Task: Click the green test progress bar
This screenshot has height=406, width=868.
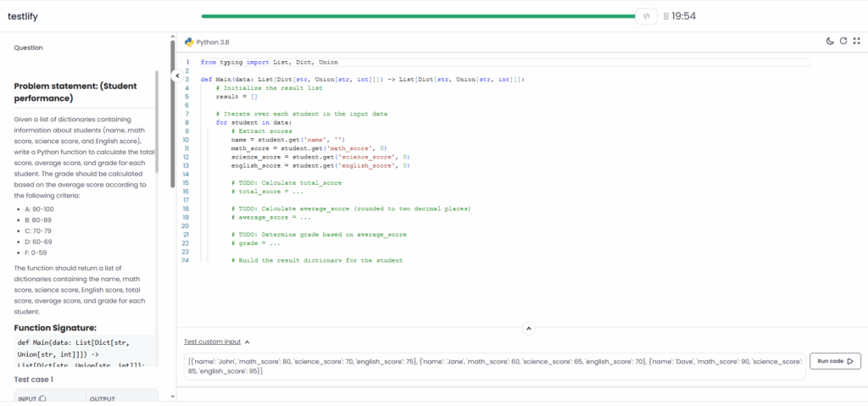Action: [419, 16]
